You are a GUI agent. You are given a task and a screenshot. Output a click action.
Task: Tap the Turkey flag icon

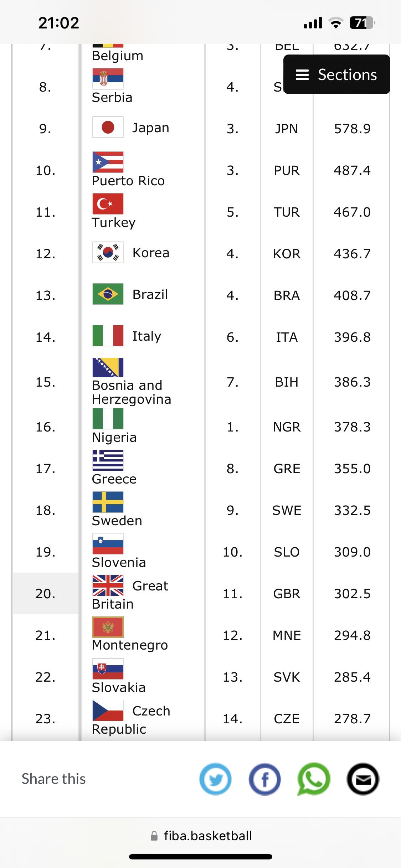click(108, 204)
